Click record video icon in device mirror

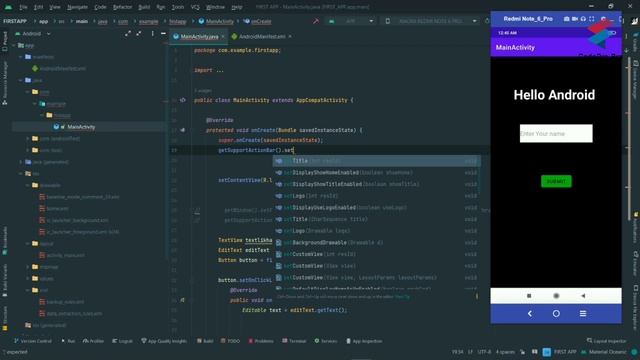click(575, 19)
